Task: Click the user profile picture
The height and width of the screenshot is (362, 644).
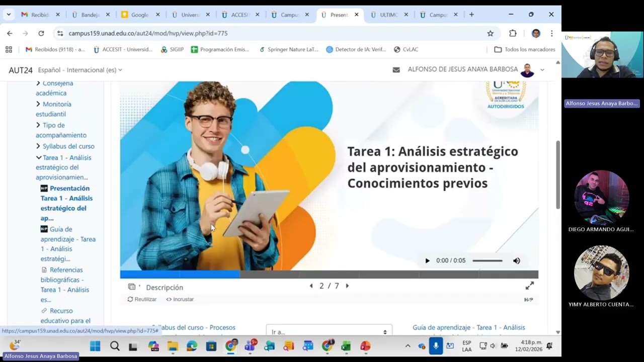Action: click(x=527, y=70)
